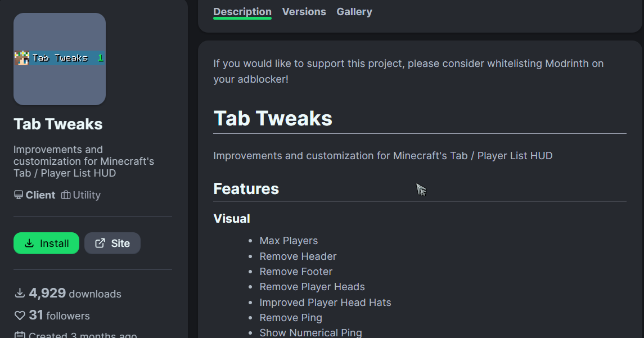Open the Tab Tweaks project logo image
Screen dimensions: 644x338
pyautogui.click(x=60, y=59)
